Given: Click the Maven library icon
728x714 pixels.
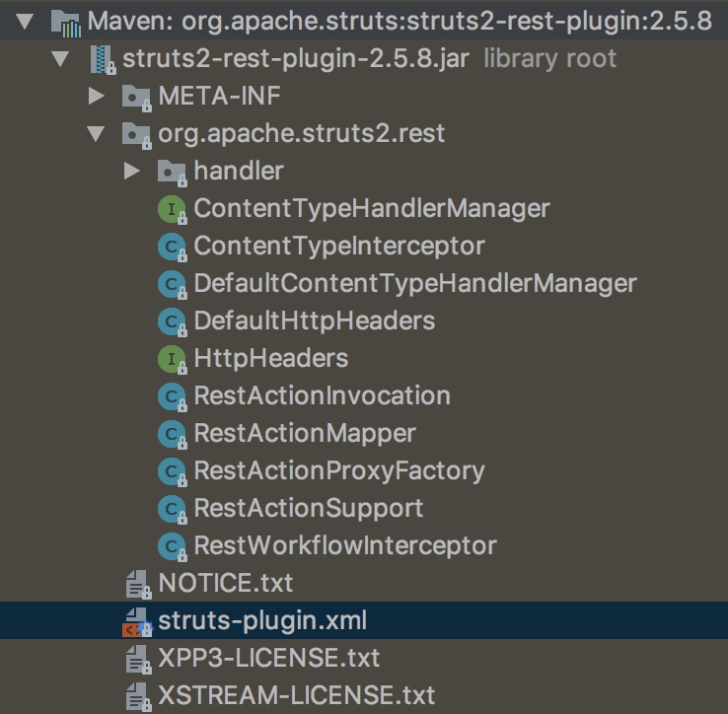Looking at the screenshot, I should point(66,24).
